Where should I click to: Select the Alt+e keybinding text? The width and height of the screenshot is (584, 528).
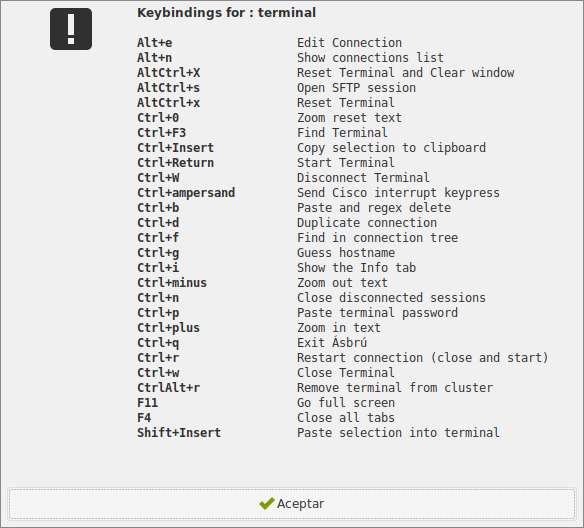coord(155,43)
